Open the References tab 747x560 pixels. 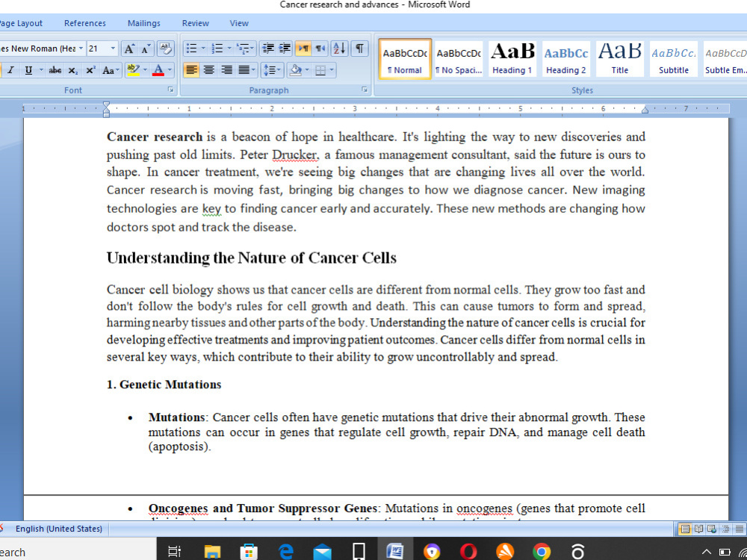[x=85, y=23]
